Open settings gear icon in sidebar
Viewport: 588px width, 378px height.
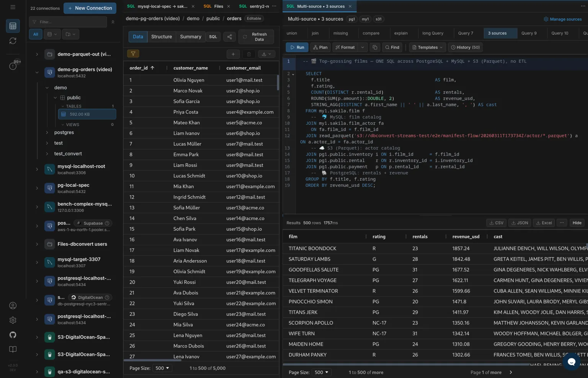coord(13,320)
